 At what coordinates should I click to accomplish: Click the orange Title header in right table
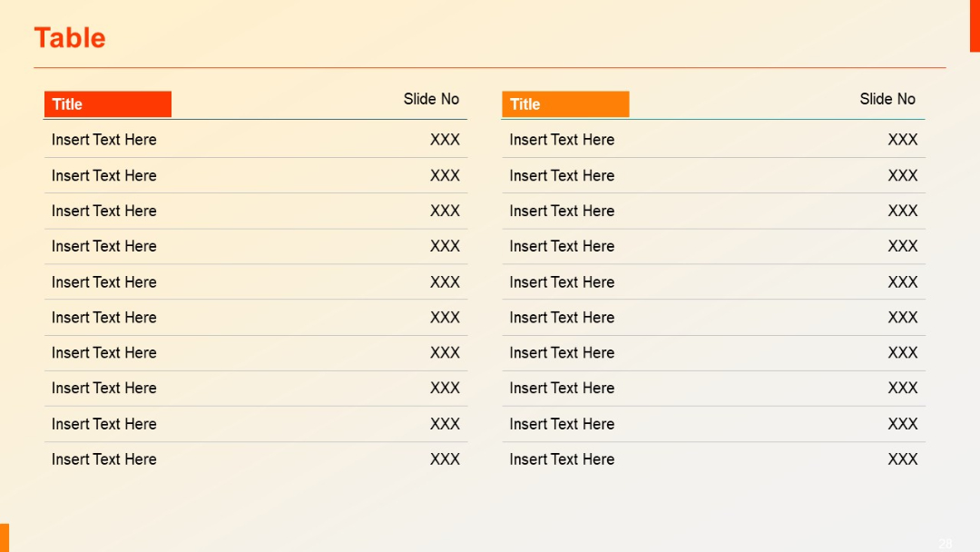pos(565,104)
